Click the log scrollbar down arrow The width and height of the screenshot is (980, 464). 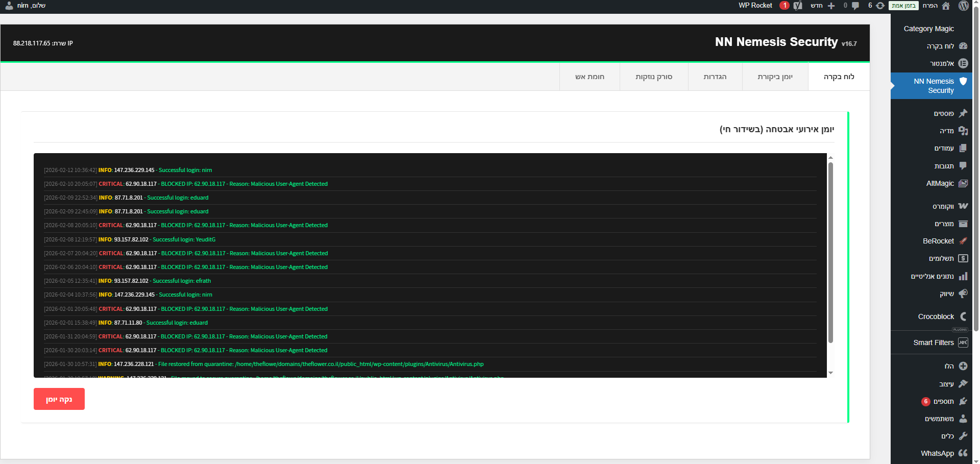(x=830, y=373)
